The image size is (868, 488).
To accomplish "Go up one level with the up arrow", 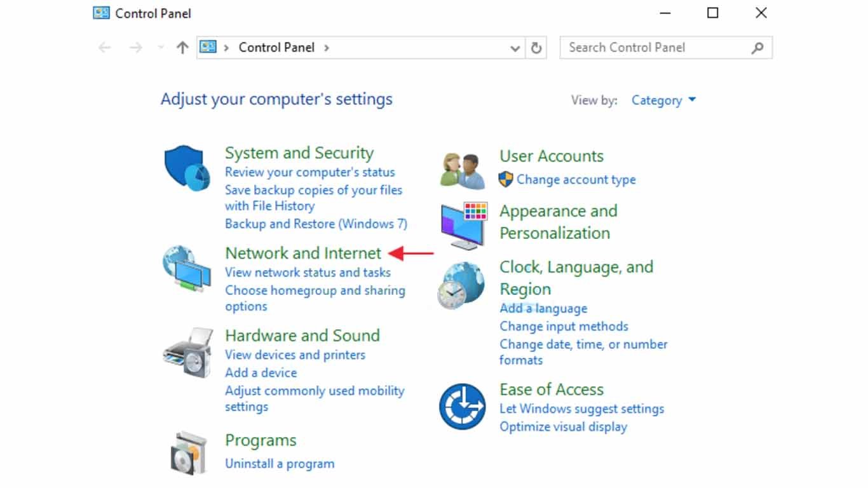I will (x=182, y=48).
